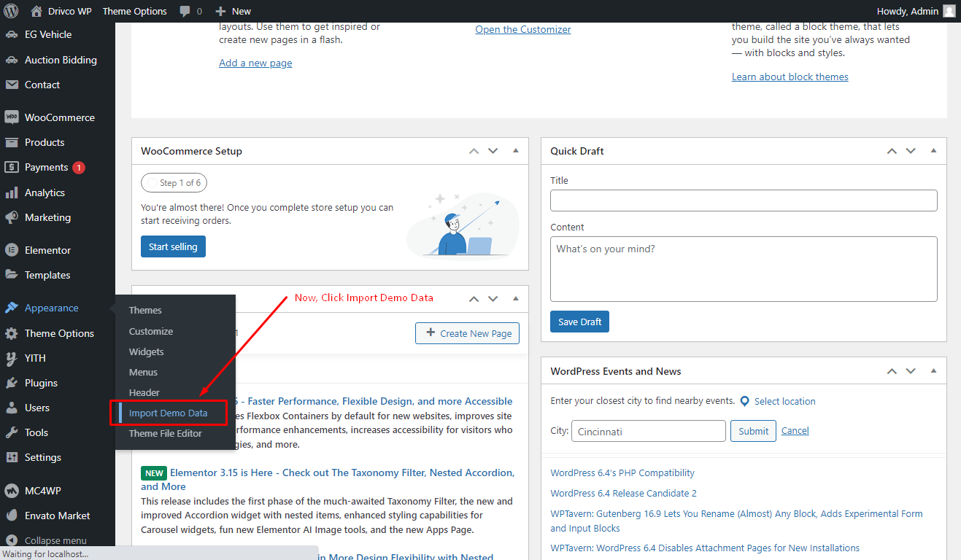Click the Auction Bidding car icon
The width and height of the screenshot is (961, 560).
pos(11,60)
